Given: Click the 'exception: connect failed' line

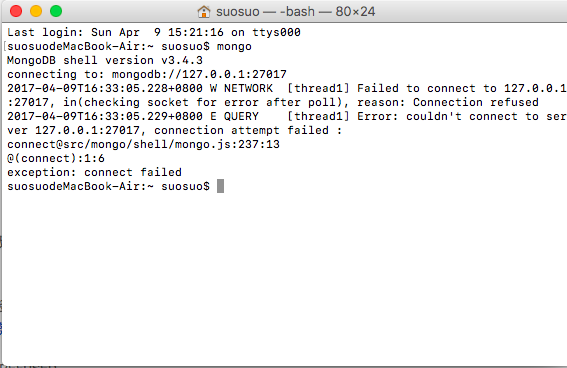Looking at the screenshot, I should pos(94,172).
